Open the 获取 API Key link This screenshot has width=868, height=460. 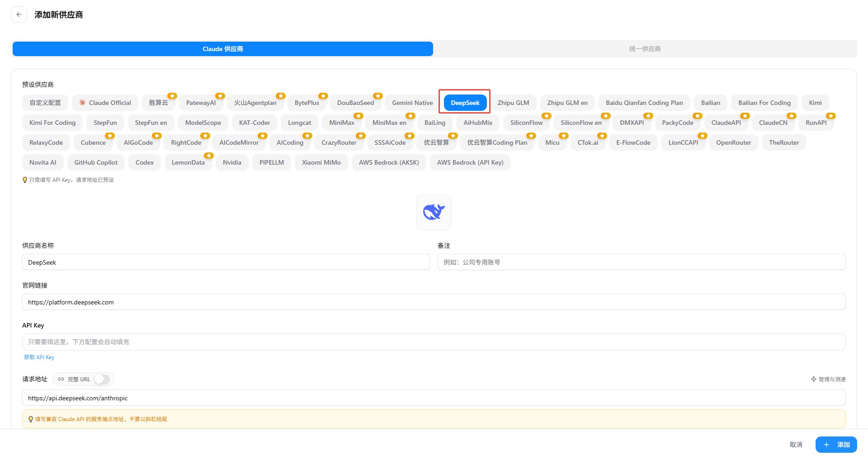[x=39, y=357]
